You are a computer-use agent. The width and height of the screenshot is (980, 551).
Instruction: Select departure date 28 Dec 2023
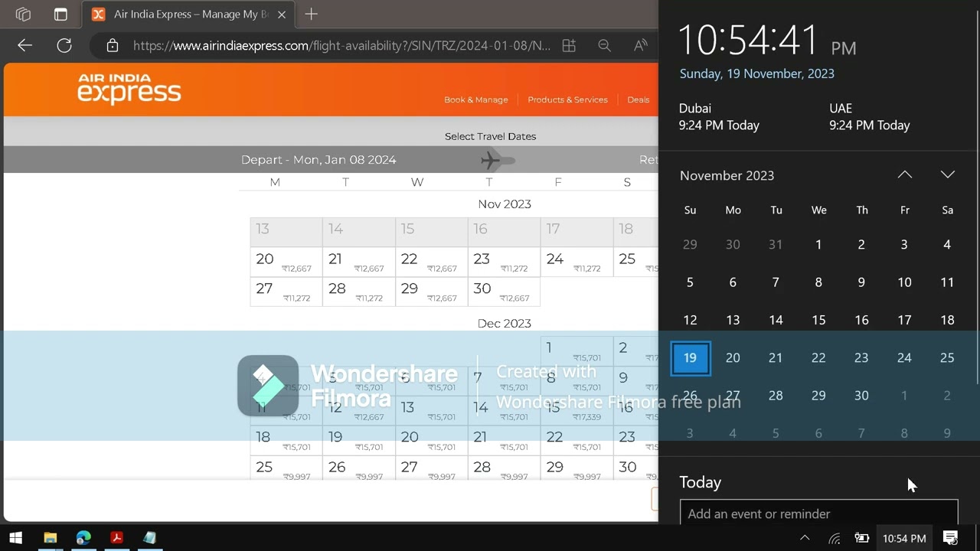[505, 468]
